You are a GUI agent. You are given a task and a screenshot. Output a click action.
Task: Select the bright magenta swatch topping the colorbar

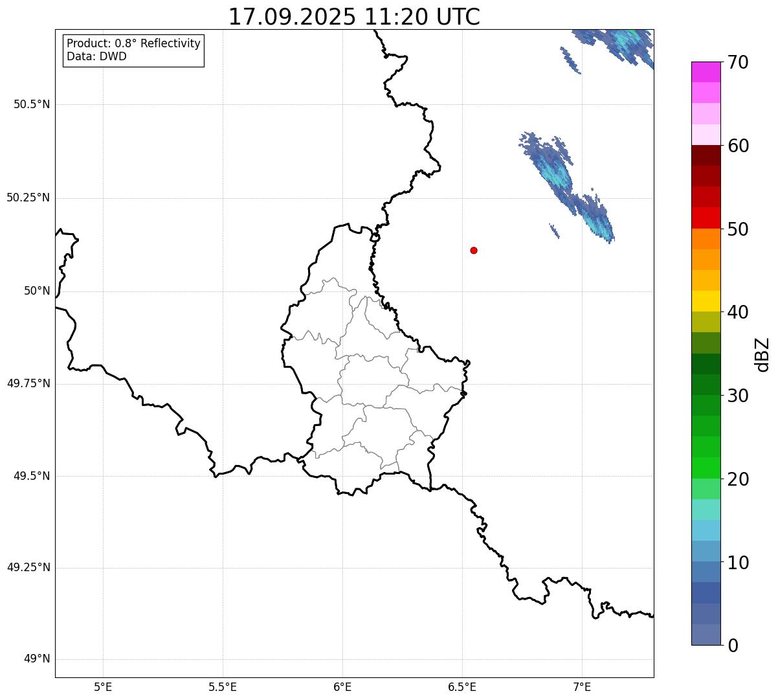[x=706, y=72]
